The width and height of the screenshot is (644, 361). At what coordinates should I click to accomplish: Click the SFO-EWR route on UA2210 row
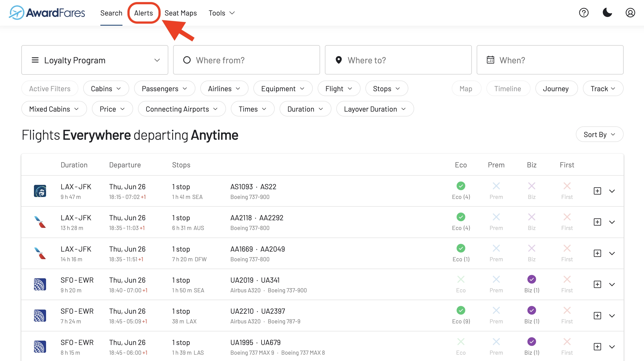77,311
